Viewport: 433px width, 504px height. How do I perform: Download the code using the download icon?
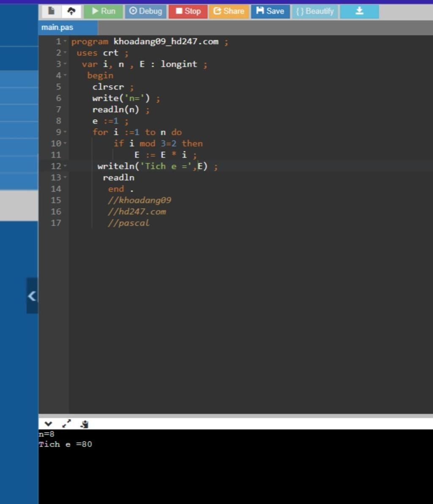359,11
